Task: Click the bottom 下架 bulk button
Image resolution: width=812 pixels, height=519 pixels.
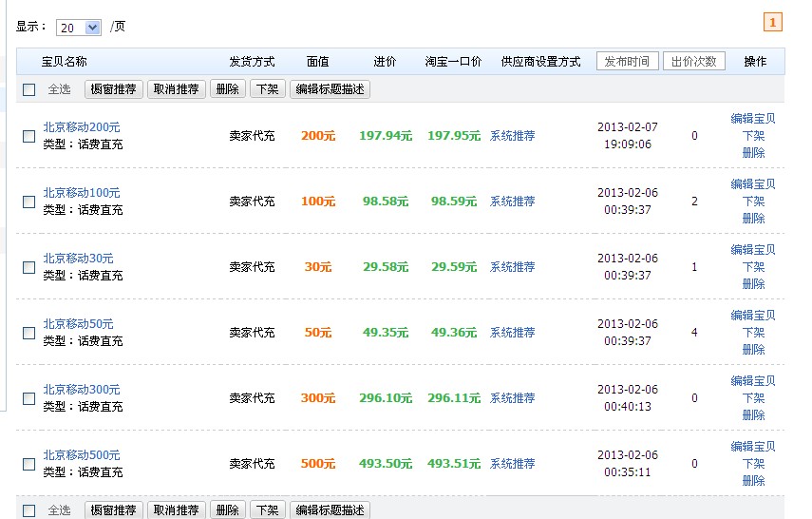Action: point(267,509)
